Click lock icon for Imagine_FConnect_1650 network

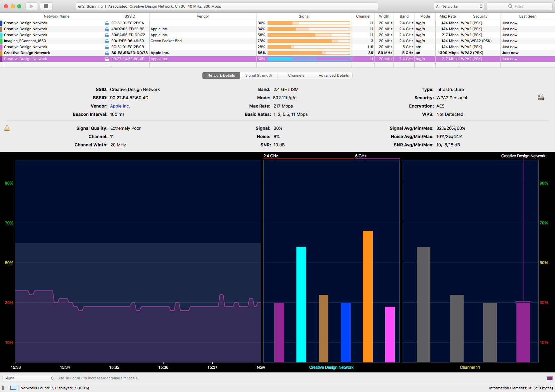tap(107, 41)
